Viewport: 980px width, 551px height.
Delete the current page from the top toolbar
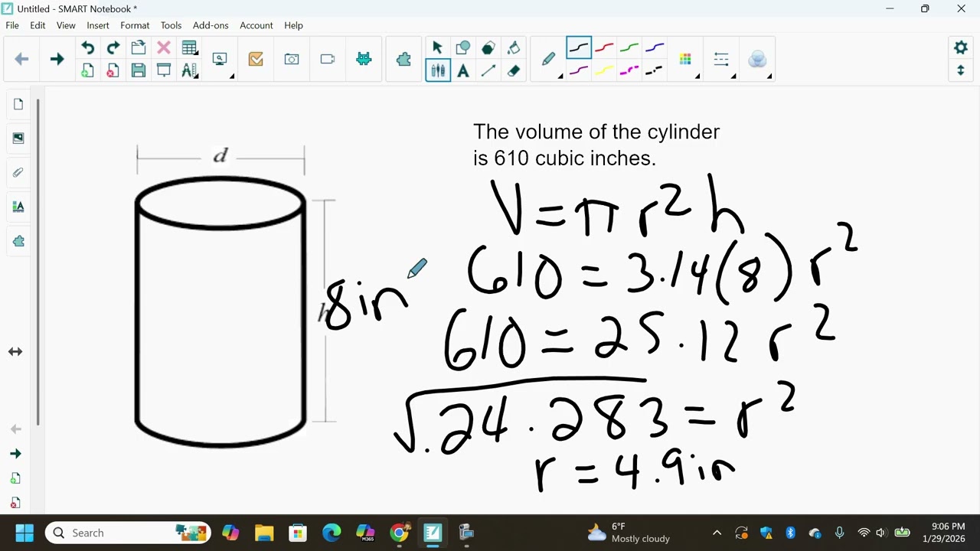pyautogui.click(x=113, y=71)
